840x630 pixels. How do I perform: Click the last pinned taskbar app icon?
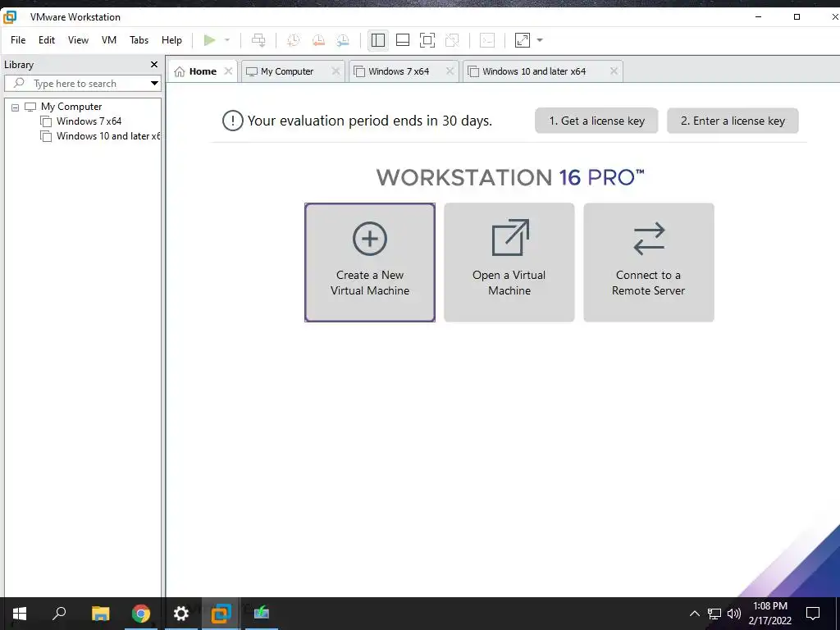click(x=262, y=612)
